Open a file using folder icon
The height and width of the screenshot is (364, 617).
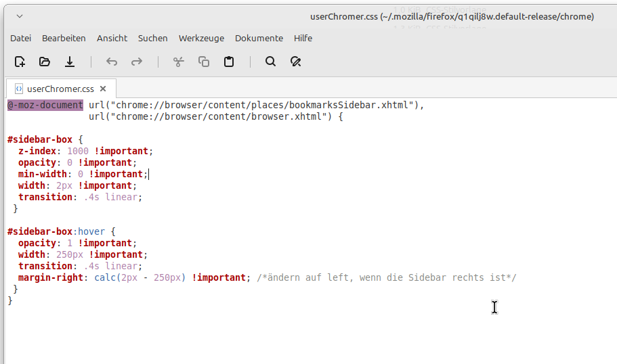[45, 62]
